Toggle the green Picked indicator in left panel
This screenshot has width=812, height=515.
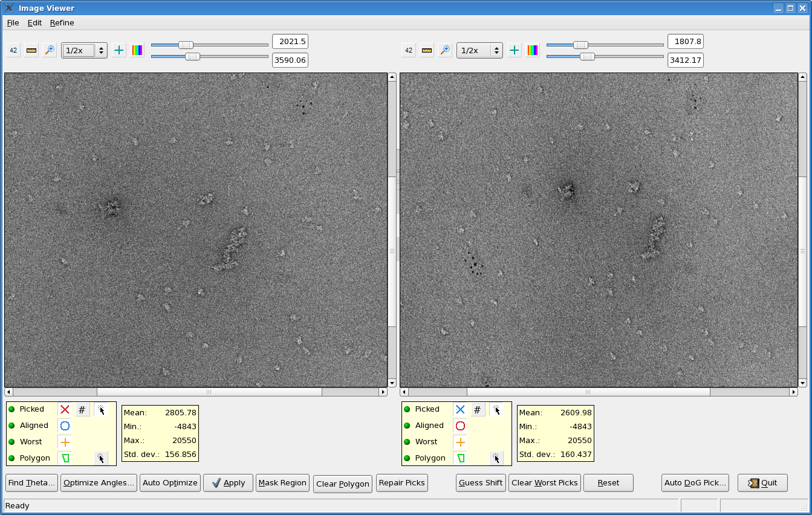tap(11, 409)
